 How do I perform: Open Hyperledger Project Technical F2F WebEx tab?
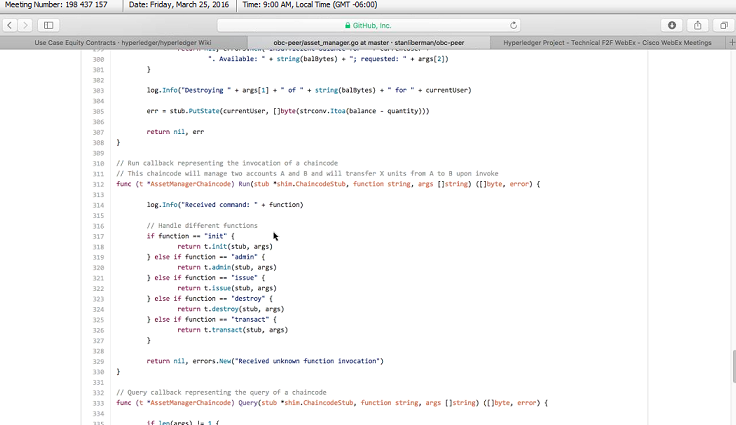pyautogui.click(x=607, y=43)
